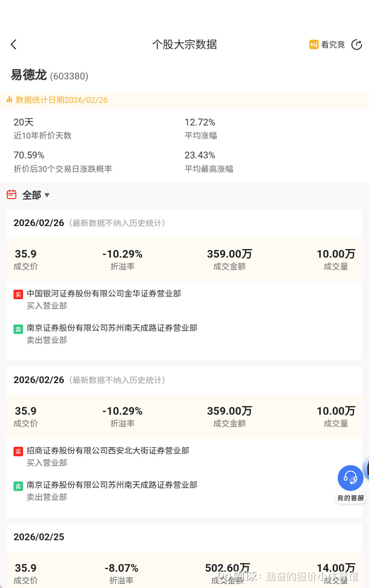
Task: Click the 我的客服 label
Action: tap(351, 498)
